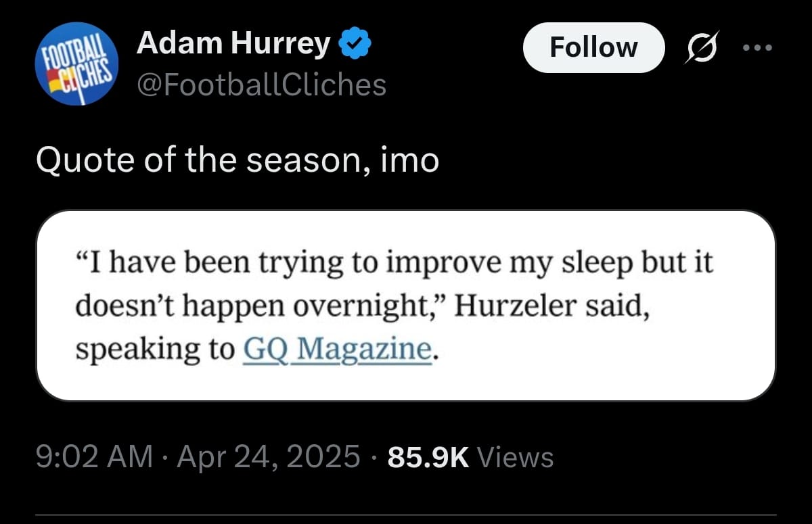Click 'speaking to' text in the quote card

coord(156,351)
